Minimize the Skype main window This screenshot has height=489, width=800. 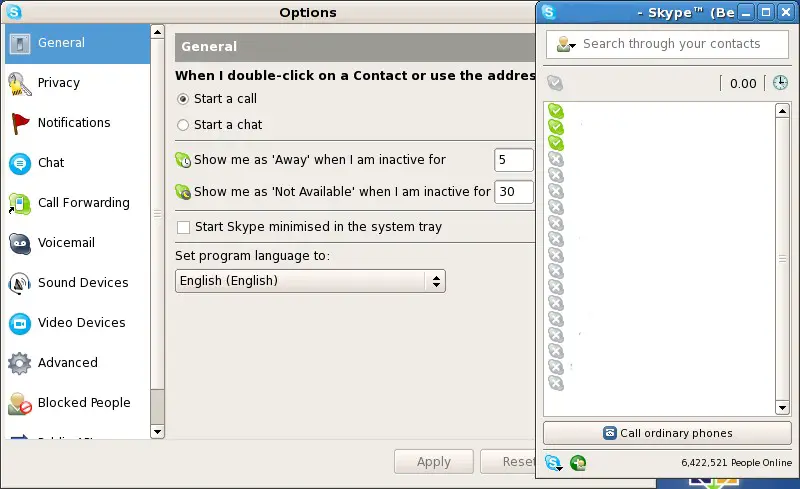tap(746, 12)
